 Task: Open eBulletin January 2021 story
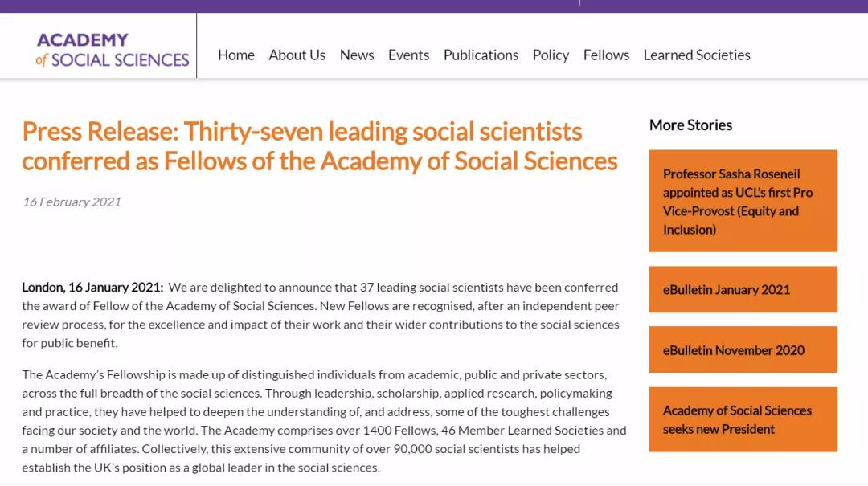[x=743, y=289]
